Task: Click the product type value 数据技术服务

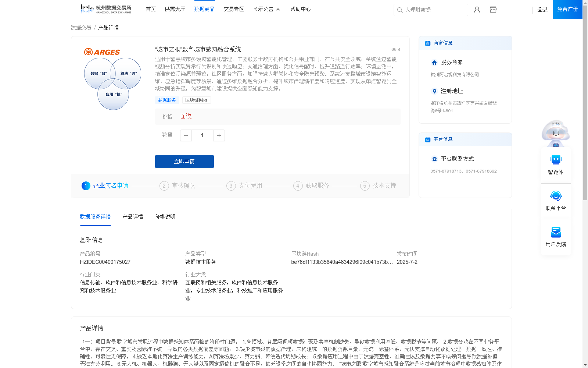Action: click(201, 262)
